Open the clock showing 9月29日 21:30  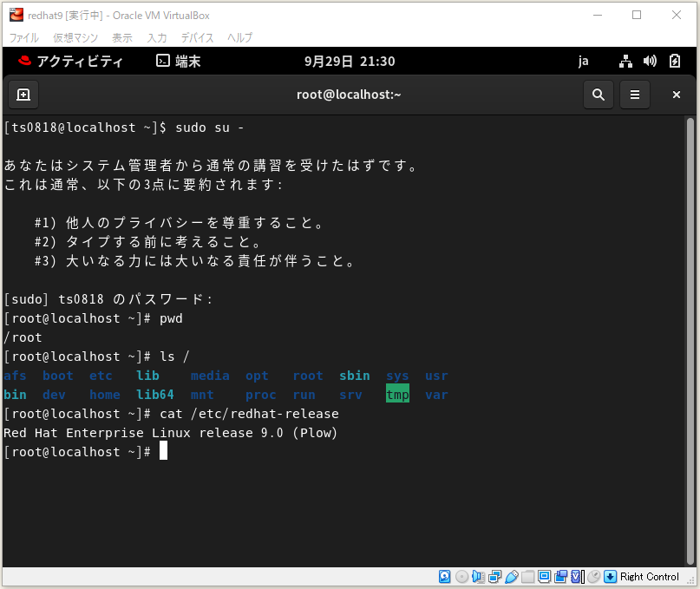click(x=350, y=62)
